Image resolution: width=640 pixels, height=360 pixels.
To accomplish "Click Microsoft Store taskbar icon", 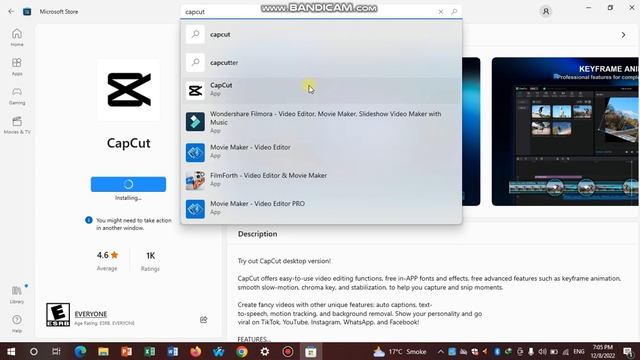I will tap(311, 351).
